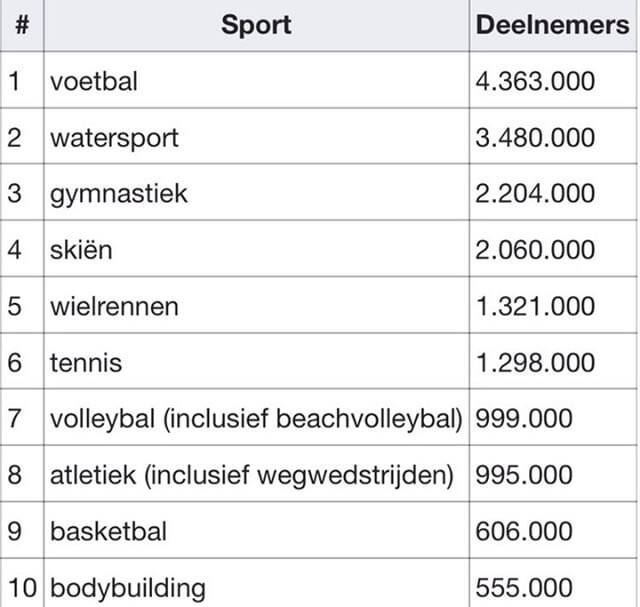Select the watersport row entry

click(114, 137)
